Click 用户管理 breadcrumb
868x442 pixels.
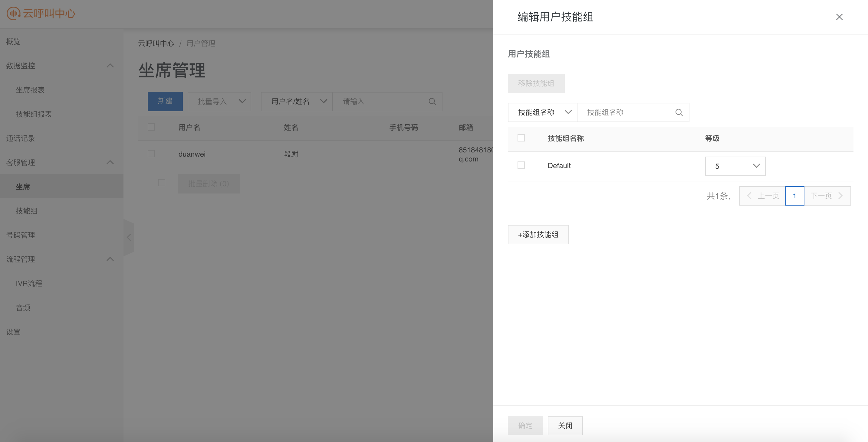[x=201, y=44]
